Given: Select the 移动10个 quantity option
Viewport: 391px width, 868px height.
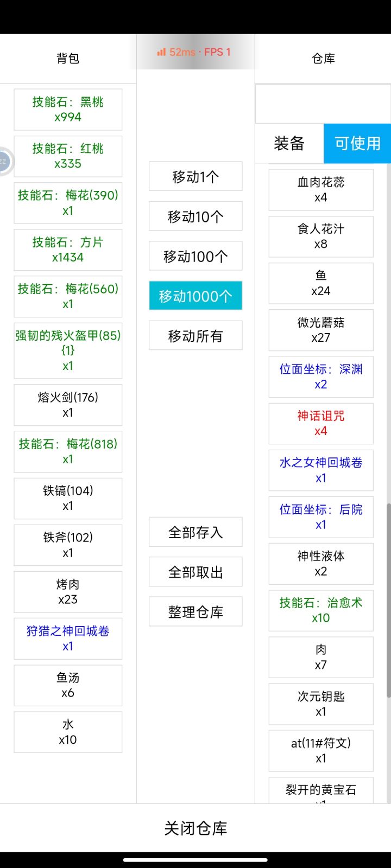Looking at the screenshot, I should [195, 216].
